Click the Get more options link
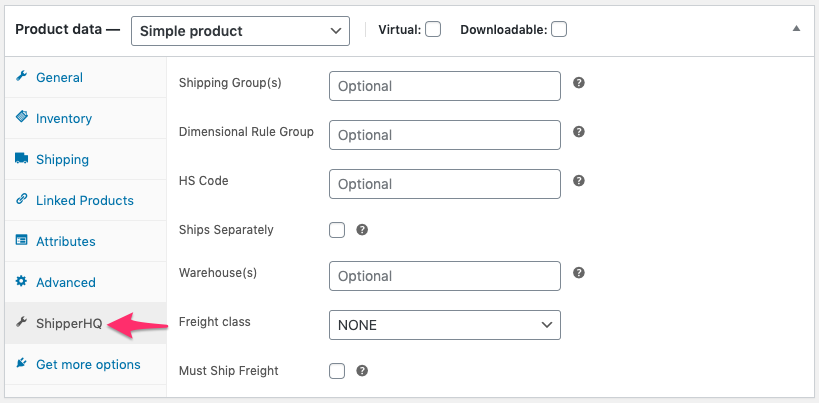Screen dimensions: 819x403 click(87, 364)
